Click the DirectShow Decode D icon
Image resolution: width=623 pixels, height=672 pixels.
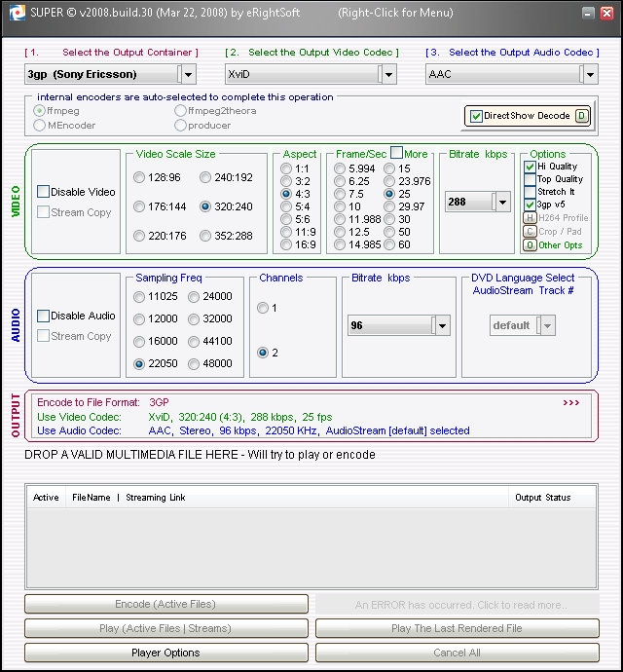581,116
